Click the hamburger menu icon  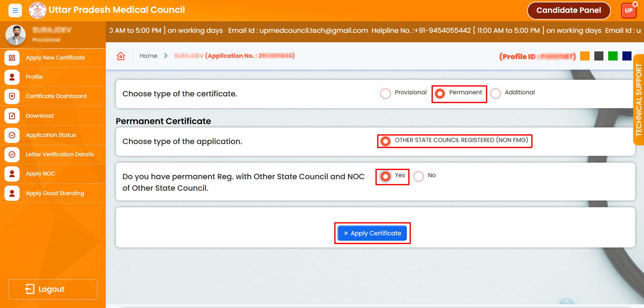pos(15,10)
